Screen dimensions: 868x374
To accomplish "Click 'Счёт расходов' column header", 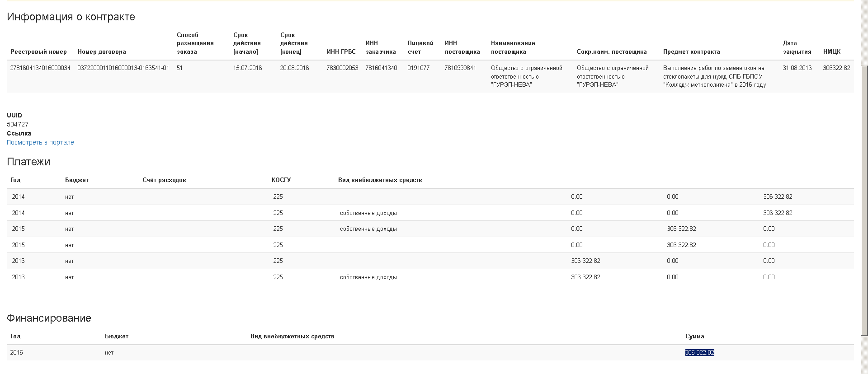I will point(164,180).
